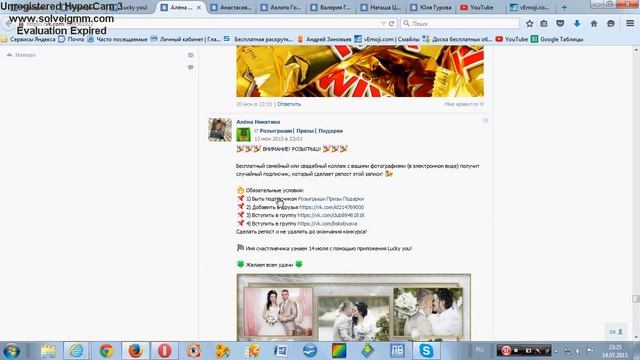Open the Почта bookmark
This screenshot has height=360, width=640.
tap(71, 39)
